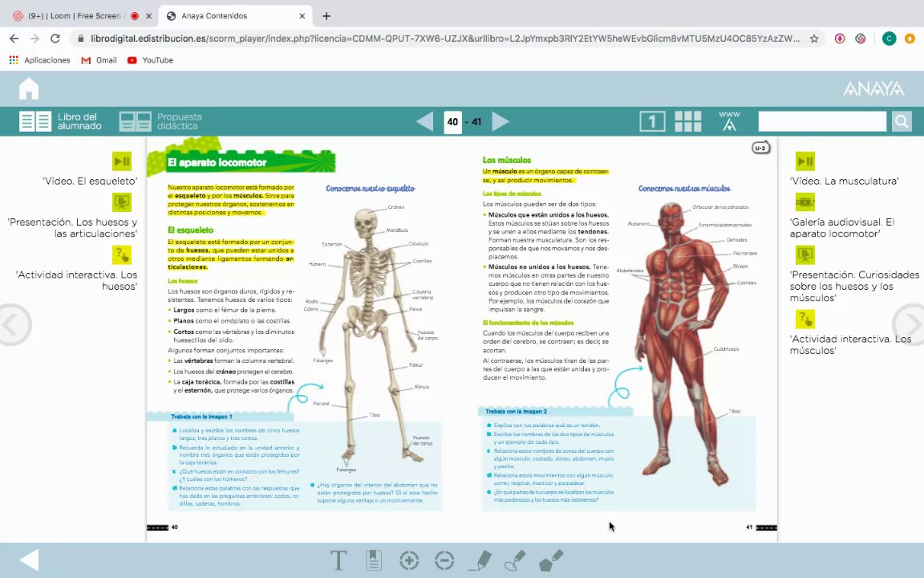
Task: Click the book search input field
Action: coord(822,121)
